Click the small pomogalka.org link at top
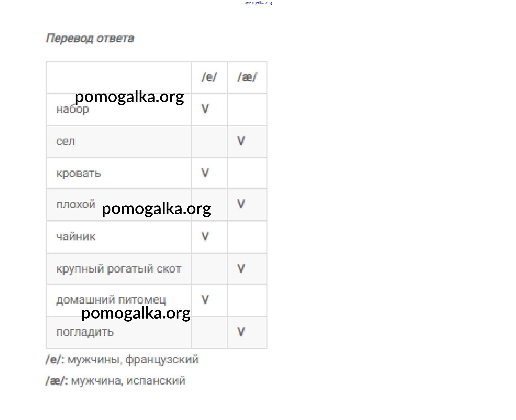 258,3
